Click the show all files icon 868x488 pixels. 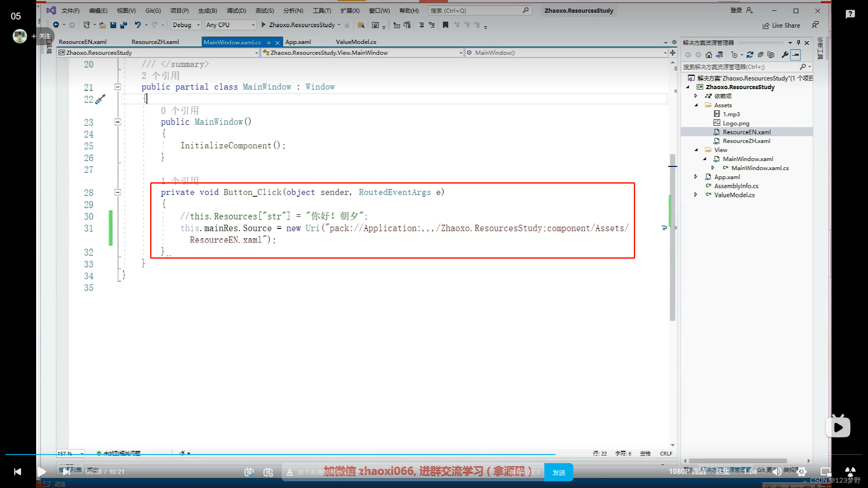pos(771,55)
